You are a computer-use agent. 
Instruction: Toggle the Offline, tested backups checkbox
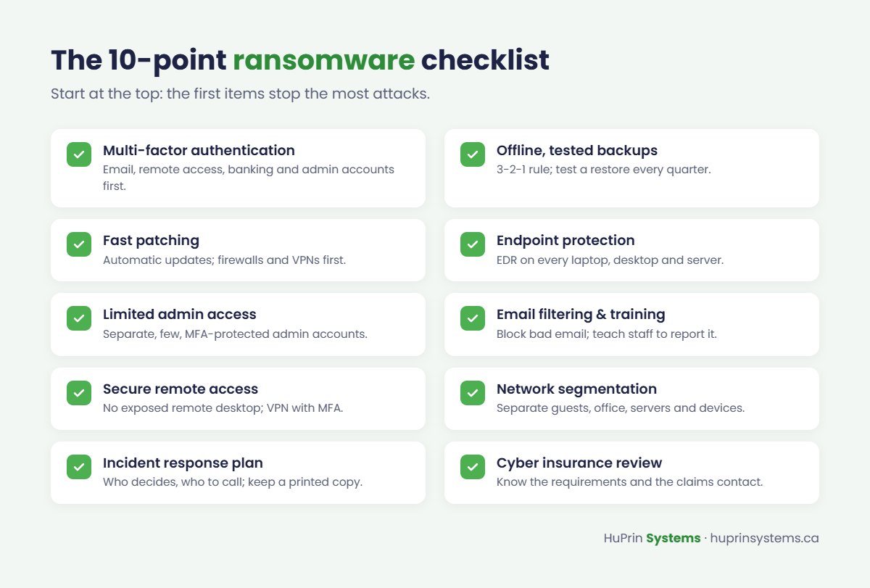pos(473,154)
